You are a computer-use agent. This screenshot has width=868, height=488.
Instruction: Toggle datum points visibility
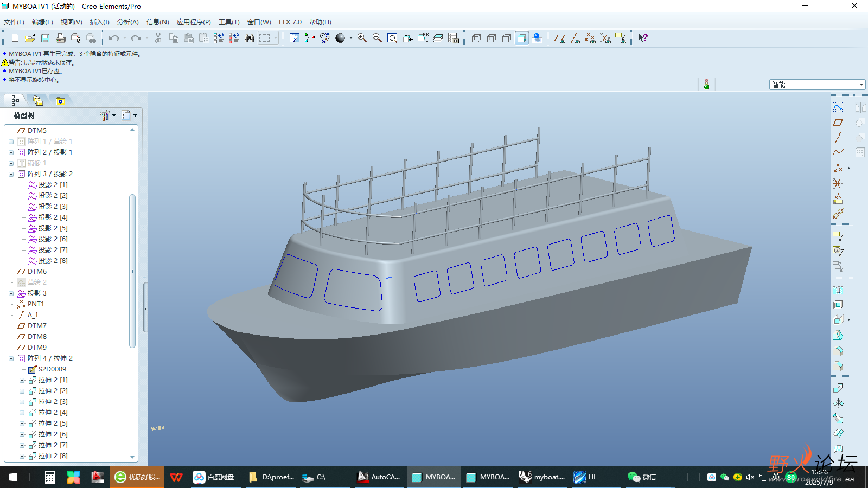[x=590, y=38]
